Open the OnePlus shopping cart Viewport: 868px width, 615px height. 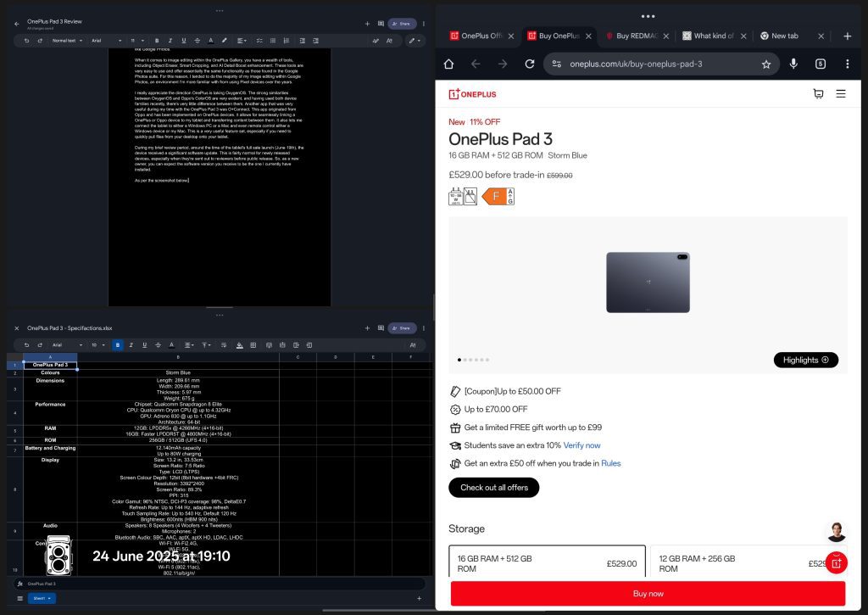pyautogui.click(x=818, y=94)
